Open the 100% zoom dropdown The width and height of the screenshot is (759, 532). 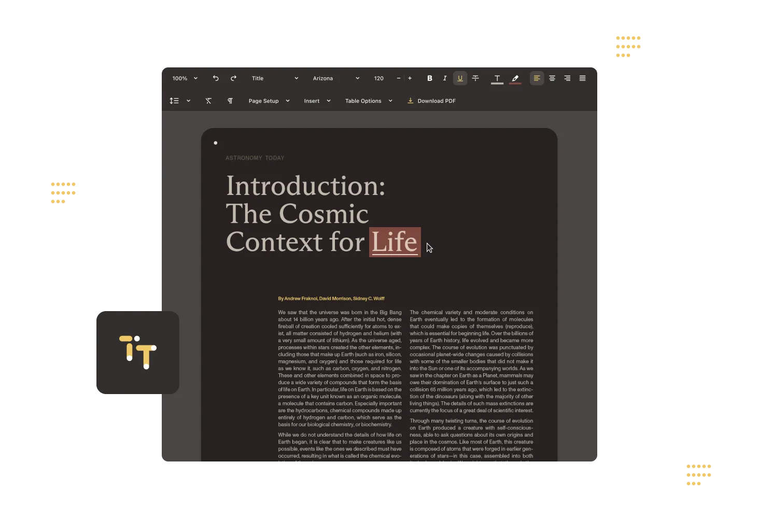(185, 78)
